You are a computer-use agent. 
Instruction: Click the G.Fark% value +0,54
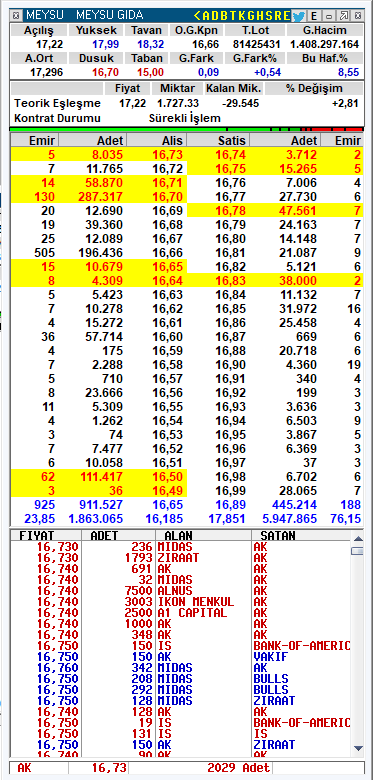point(268,73)
